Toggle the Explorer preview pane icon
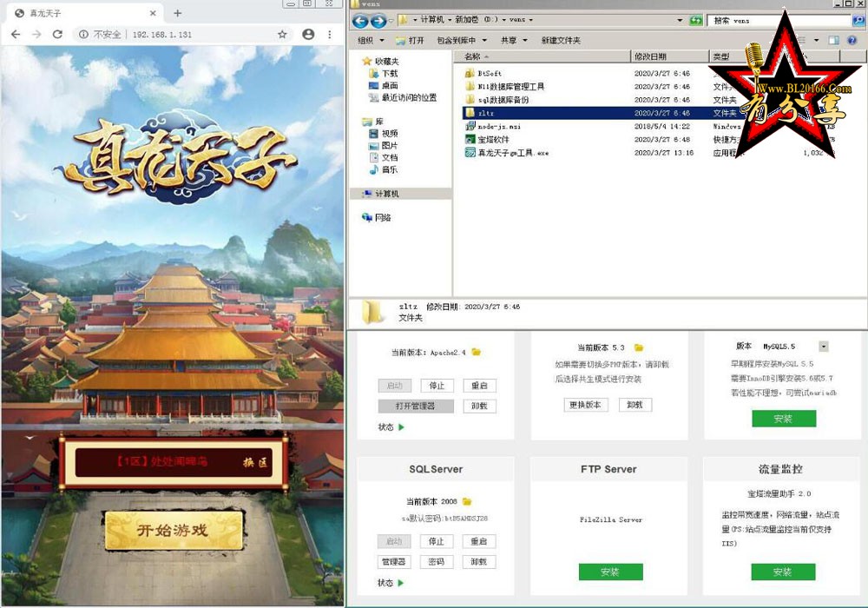This screenshot has width=868, height=608. coord(833,40)
